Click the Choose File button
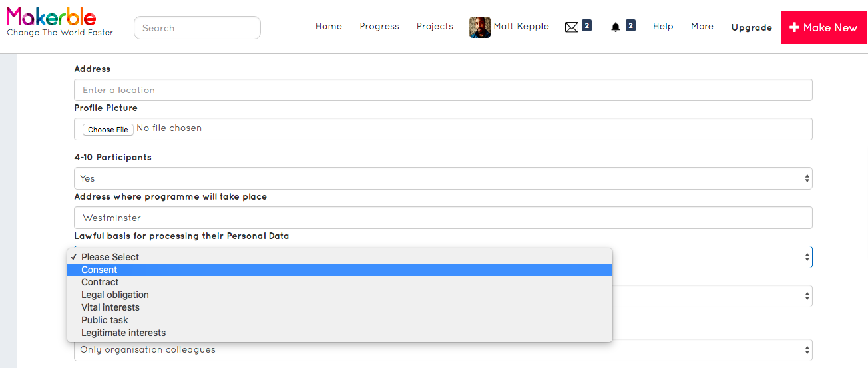The width and height of the screenshot is (868, 368). coord(108,130)
